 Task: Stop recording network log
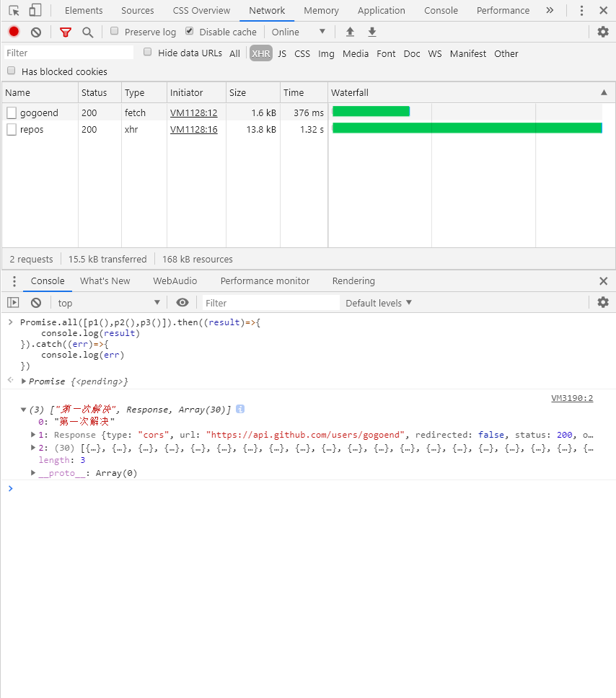pos(13,32)
